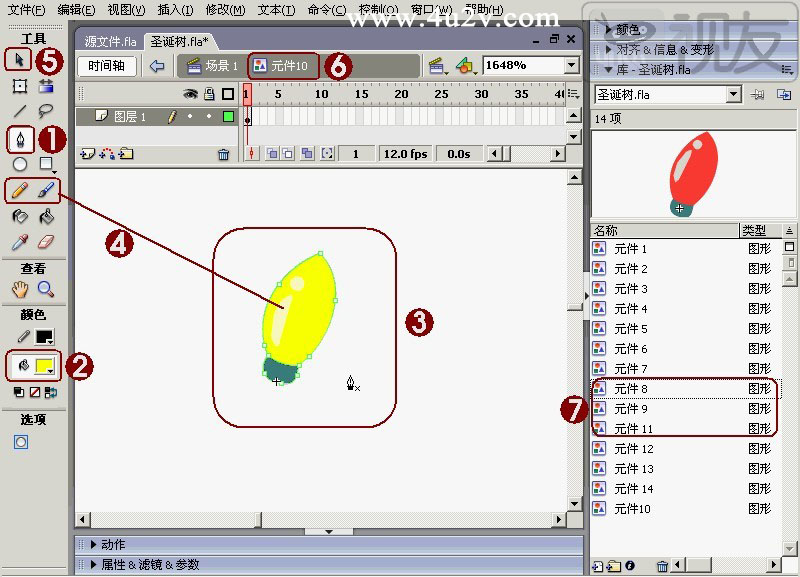This screenshot has width=800, height=577.
Task: Click Modify Onion Markers button
Action: (327, 154)
